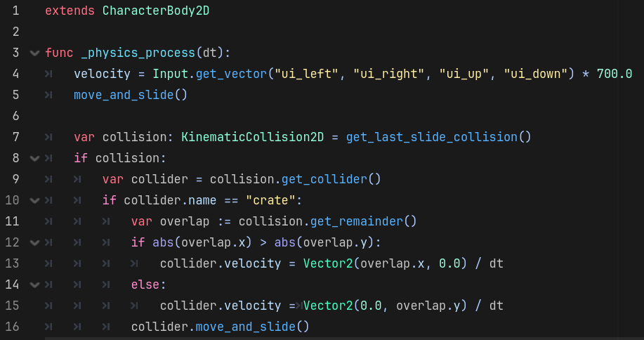Fold the 'if collider.name == "crate"' block
Screen dimensions: 644x340
[34, 200]
